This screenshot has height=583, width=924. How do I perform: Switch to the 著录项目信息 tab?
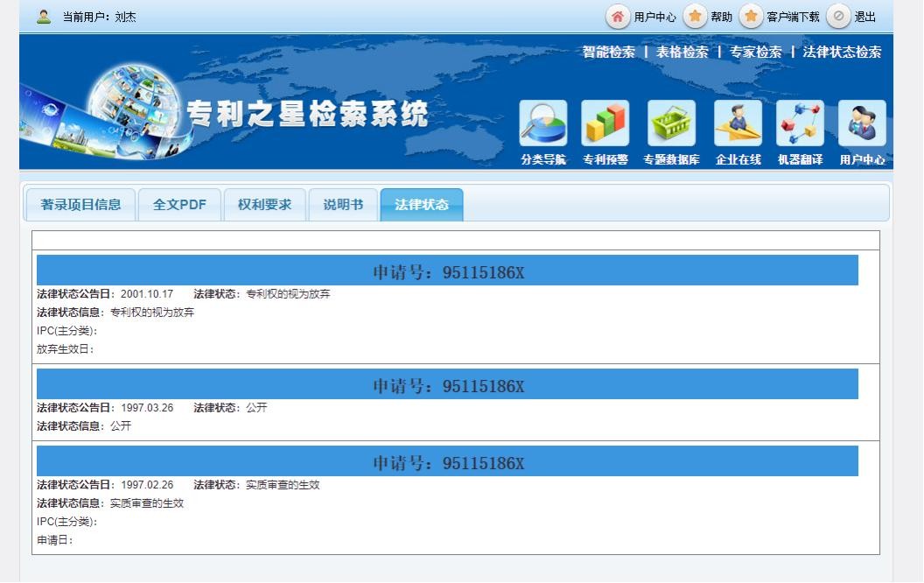point(80,205)
